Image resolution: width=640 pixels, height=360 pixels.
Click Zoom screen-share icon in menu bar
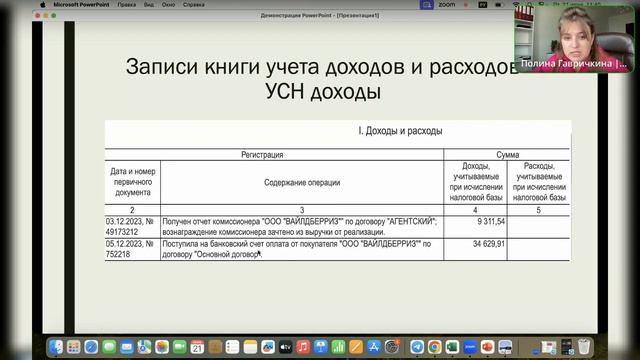click(427, 5)
